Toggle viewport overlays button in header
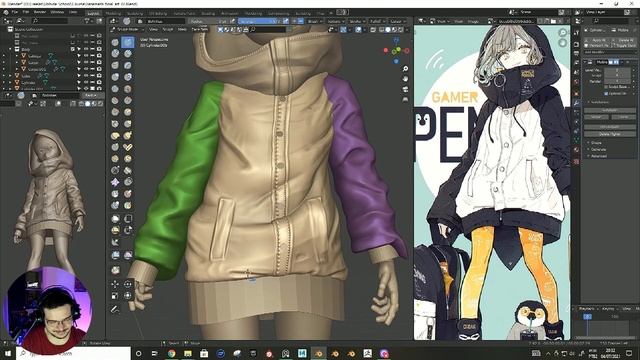Screen dimensions: 640x360 [358, 29]
